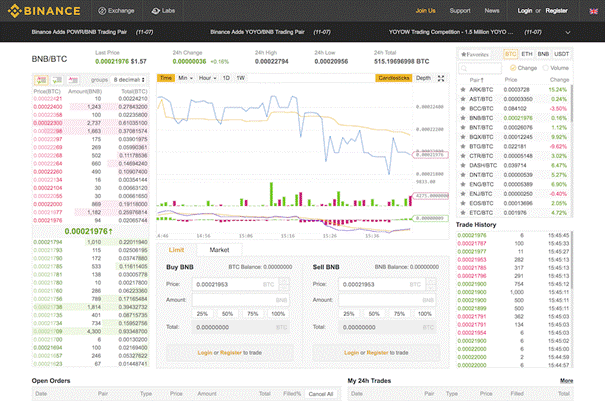Favorite the ENG/BTC pair star
This screenshot has height=401, width=605.
click(x=463, y=184)
